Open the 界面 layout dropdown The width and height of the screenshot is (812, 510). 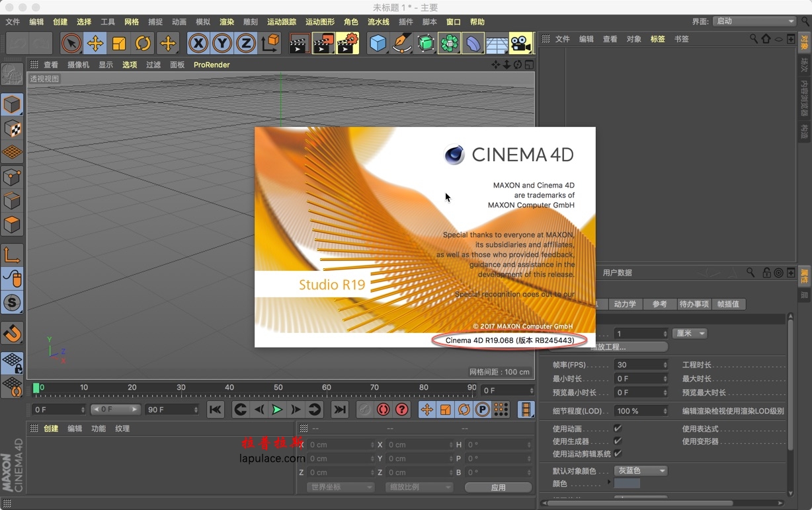[x=754, y=21]
